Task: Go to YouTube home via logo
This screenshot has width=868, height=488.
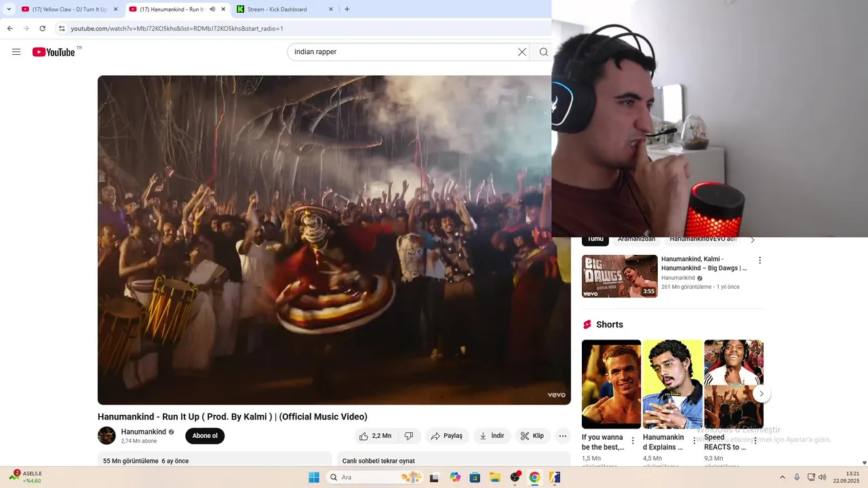Action: [54, 52]
